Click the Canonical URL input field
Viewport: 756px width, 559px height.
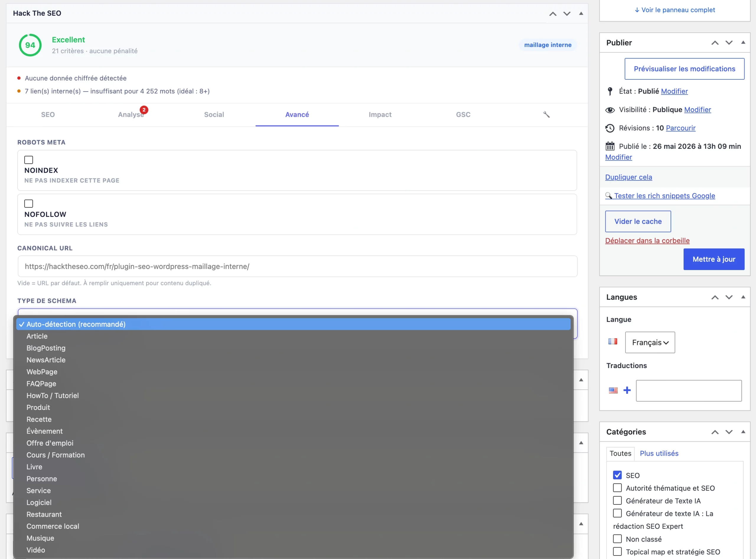coord(297,266)
